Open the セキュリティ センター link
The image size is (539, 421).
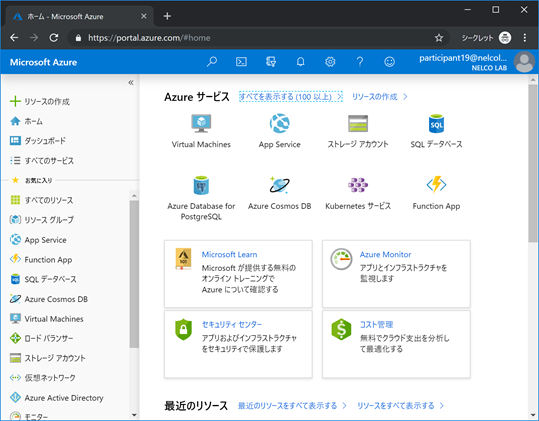pyautogui.click(x=232, y=324)
